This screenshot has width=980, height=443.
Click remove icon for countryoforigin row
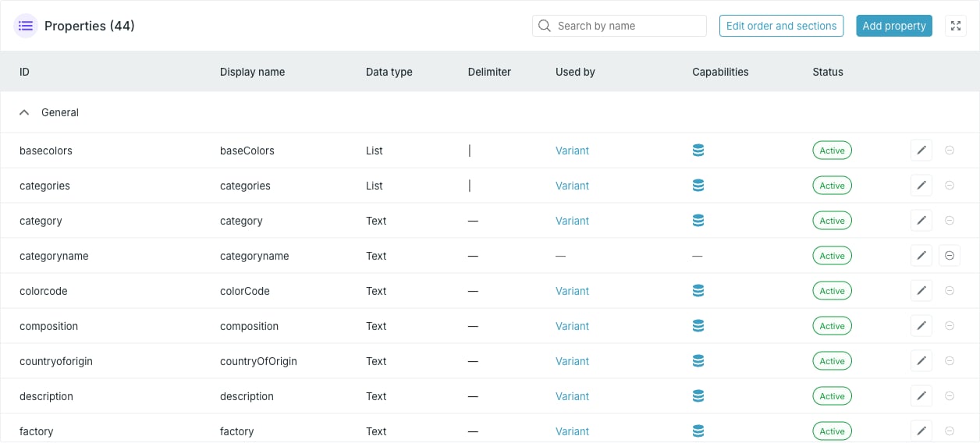pos(950,361)
